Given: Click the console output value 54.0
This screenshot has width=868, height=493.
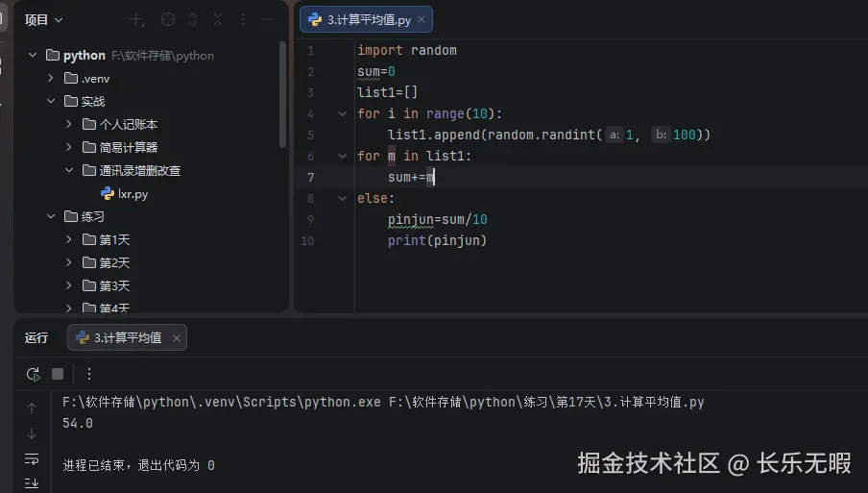Looking at the screenshot, I should 78,423.
